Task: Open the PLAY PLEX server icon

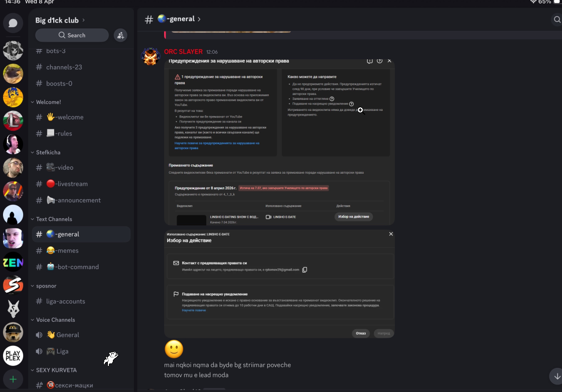Action: (13, 356)
